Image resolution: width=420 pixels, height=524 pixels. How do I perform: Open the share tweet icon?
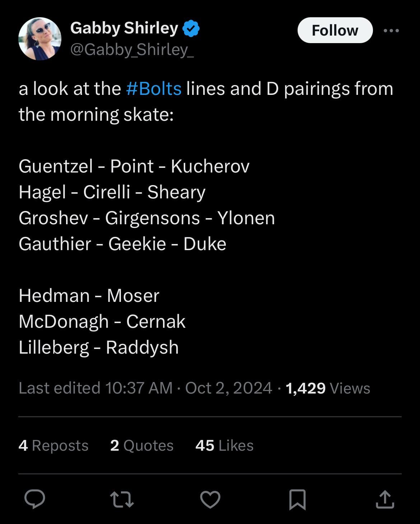tap(385, 500)
